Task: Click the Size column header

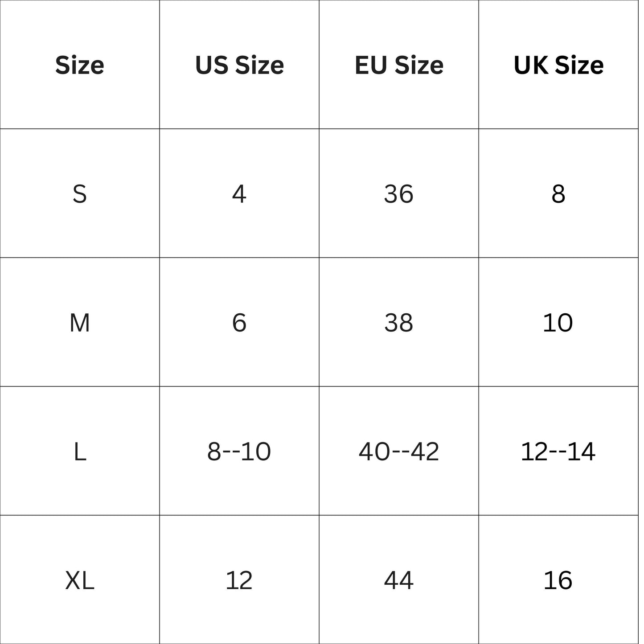Action: (80, 65)
